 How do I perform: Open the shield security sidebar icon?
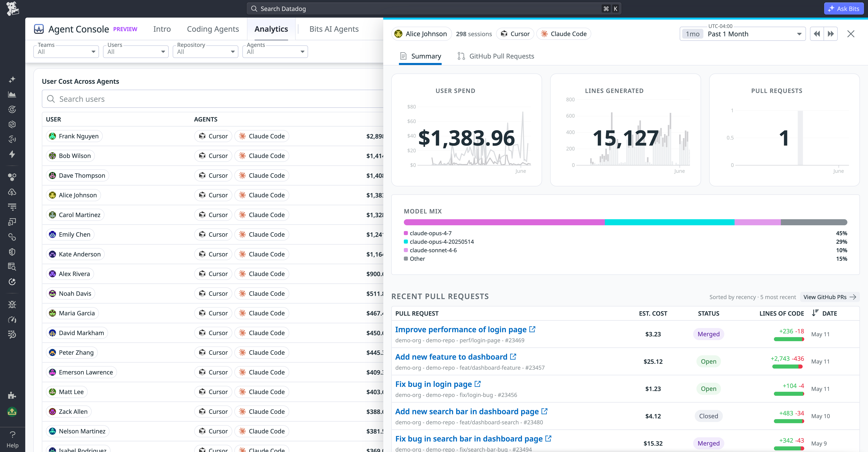point(12,252)
